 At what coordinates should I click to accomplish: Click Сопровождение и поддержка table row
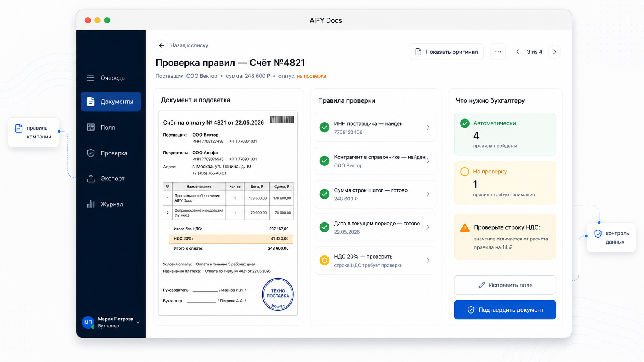pos(228,213)
